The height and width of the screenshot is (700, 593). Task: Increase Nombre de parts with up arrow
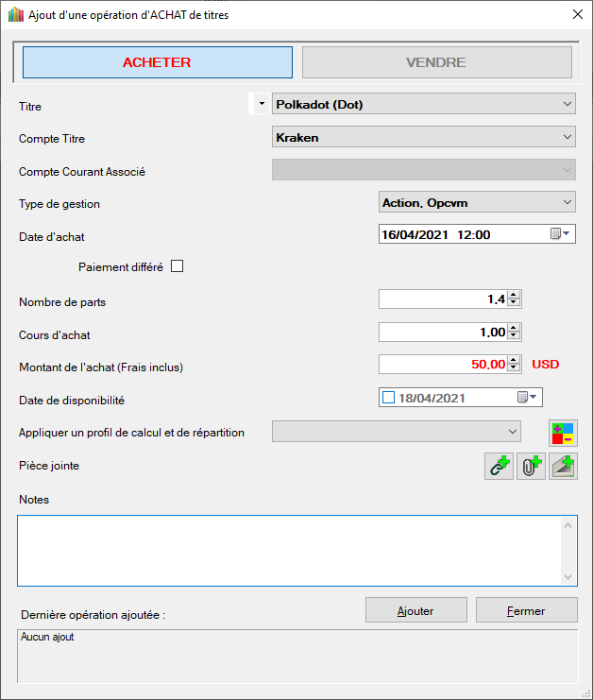click(x=514, y=295)
